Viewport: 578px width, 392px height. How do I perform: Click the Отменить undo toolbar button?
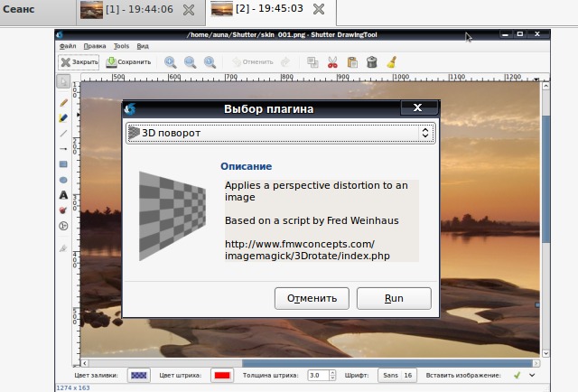253,62
